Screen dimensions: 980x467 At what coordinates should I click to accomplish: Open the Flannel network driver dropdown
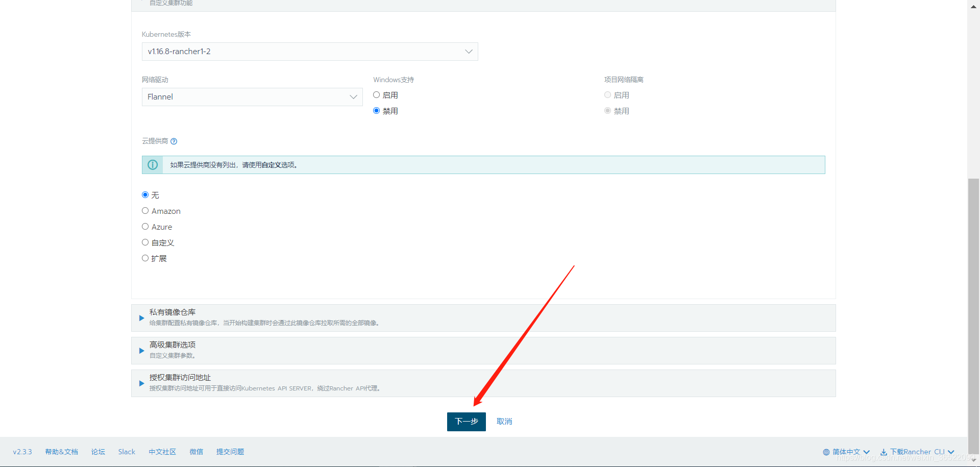coord(252,97)
